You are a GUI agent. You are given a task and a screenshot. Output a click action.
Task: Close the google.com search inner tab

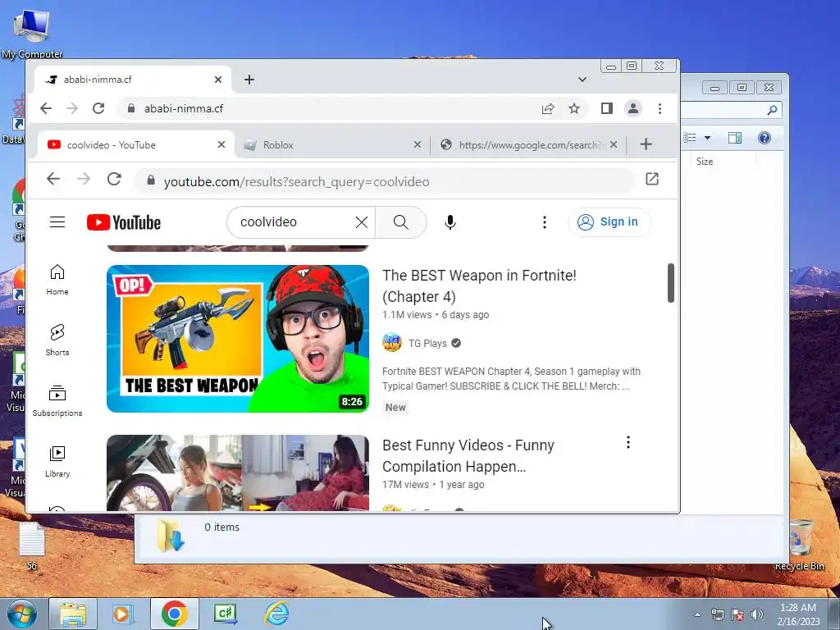[614, 144]
